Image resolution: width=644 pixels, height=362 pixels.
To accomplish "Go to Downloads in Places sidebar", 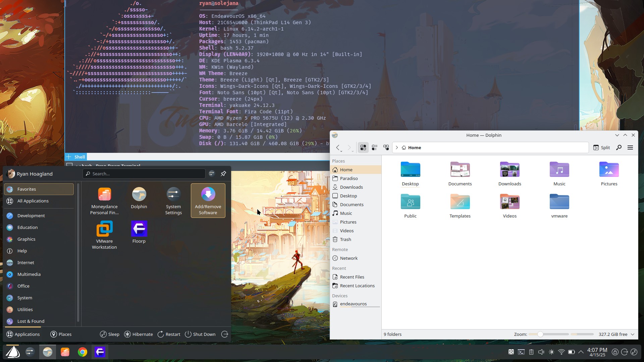I will click(x=356, y=187).
